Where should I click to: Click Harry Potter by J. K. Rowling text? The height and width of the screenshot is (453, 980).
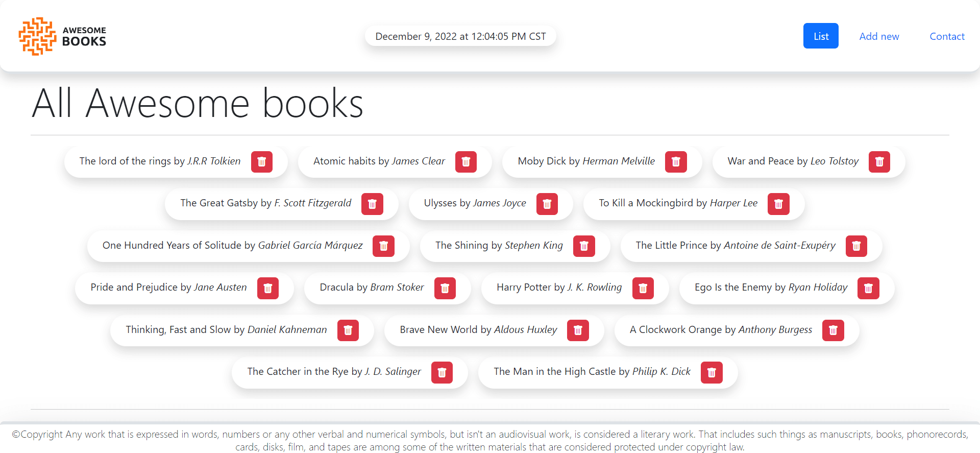click(559, 287)
